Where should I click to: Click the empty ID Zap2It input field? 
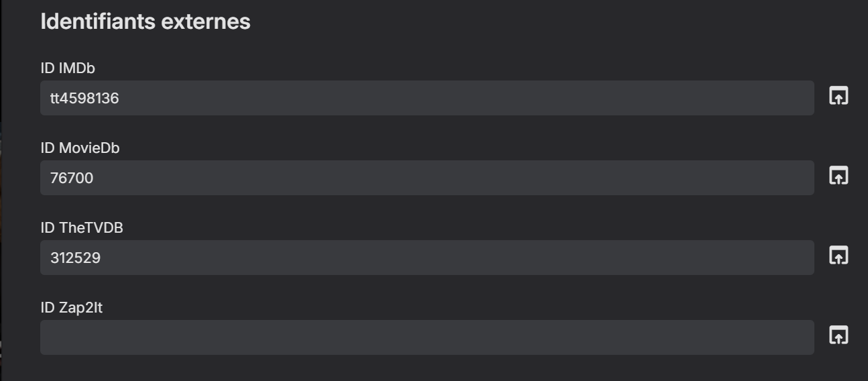(427, 337)
